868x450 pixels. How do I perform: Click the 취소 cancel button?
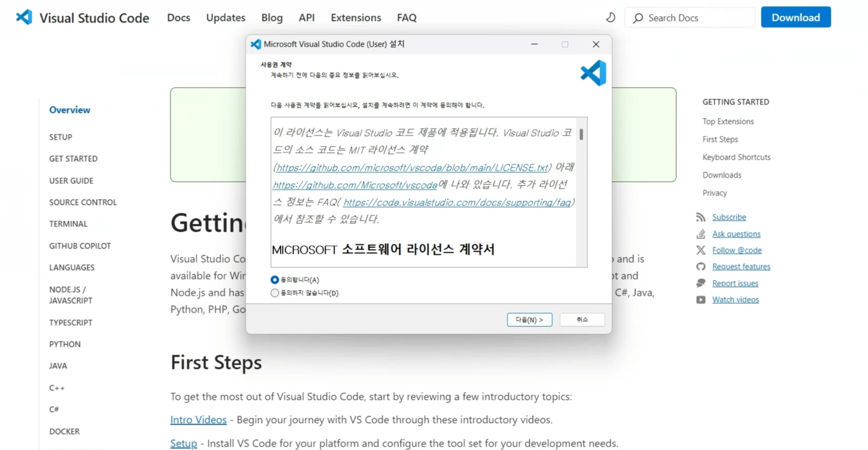[x=582, y=320]
